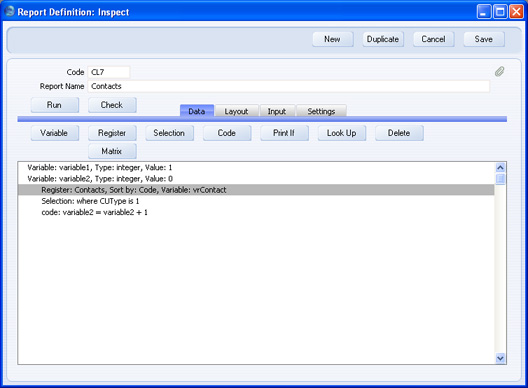This screenshot has height=388, width=528.
Task: Switch to the Data tab
Action: point(197,111)
